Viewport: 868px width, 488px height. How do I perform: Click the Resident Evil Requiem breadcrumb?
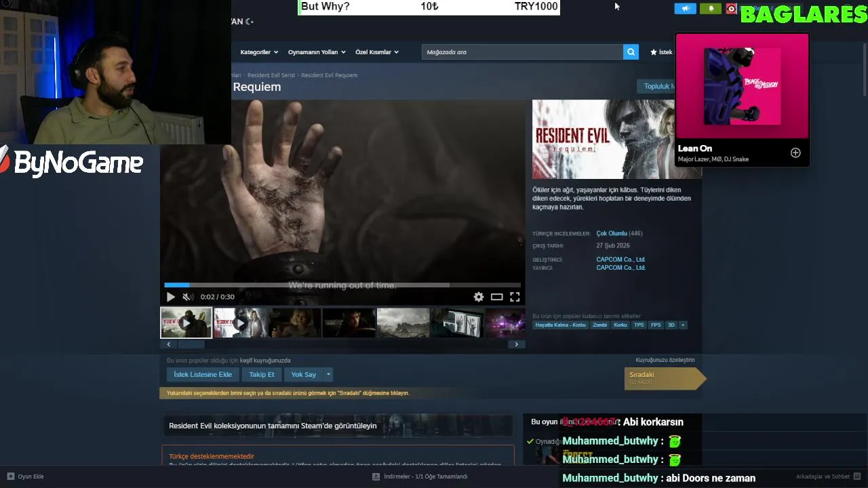pyautogui.click(x=329, y=75)
